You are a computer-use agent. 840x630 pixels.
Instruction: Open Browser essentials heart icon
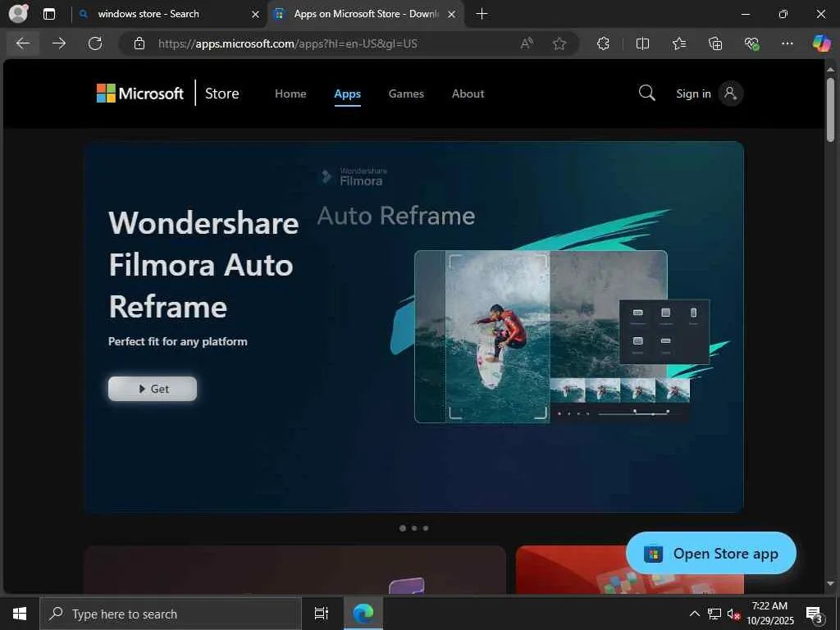coord(751,43)
